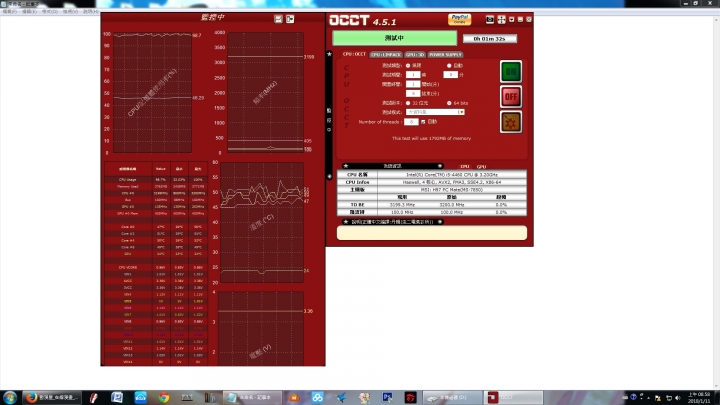Collapse the system info section
The image size is (720, 405).
(x=439, y=166)
